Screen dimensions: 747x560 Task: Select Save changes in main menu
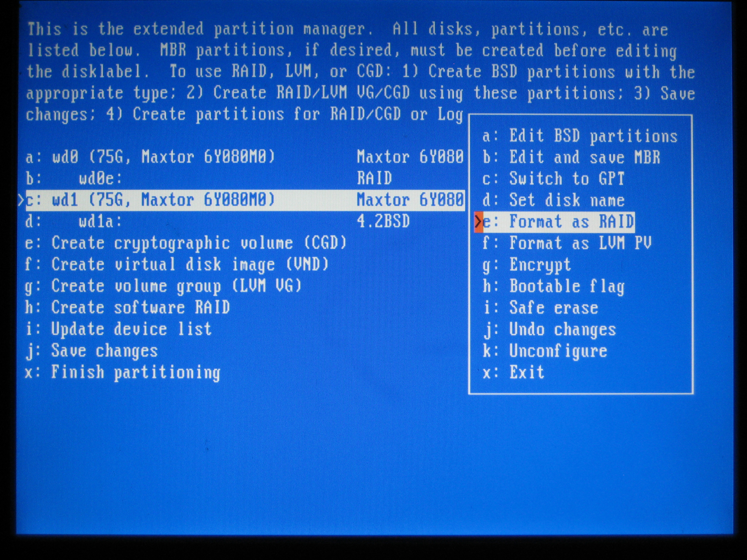pyautogui.click(x=91, y=351)
